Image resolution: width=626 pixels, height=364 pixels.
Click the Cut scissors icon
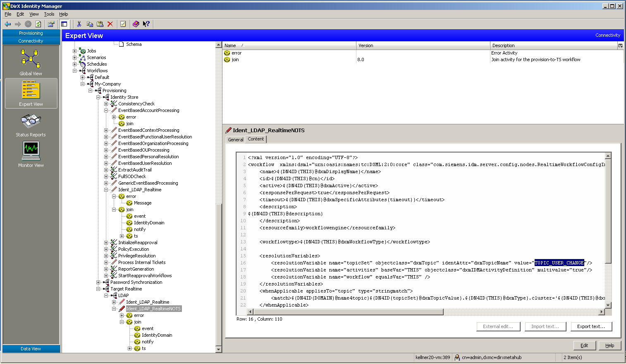[x=79, y=24]
